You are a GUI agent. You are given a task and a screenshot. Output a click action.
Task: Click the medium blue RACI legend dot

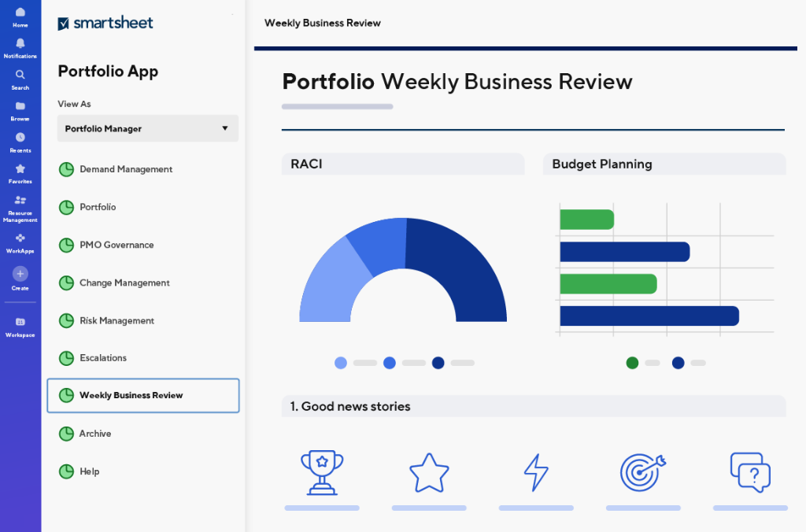coord(390,363)
